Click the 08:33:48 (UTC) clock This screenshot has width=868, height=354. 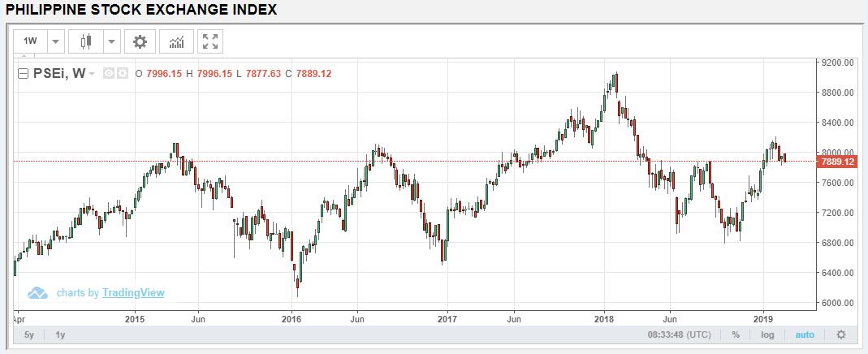click(679, 335)
